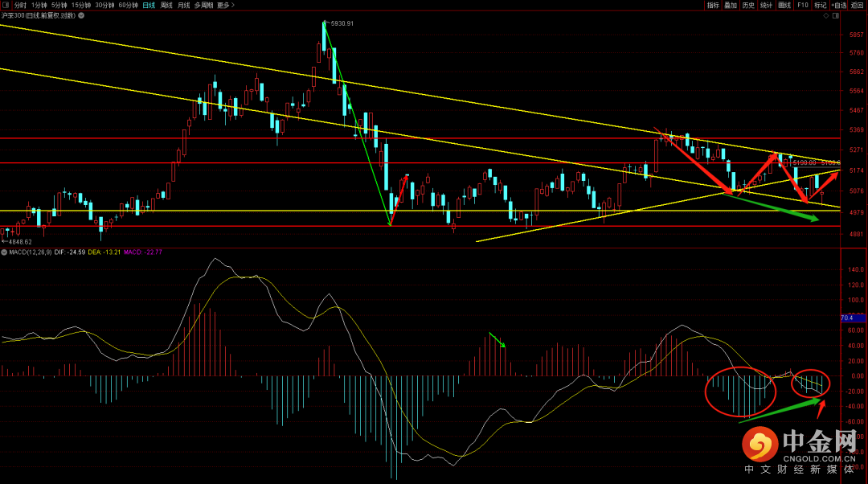
Task: Add to watchlist with +自选
Action: [x=839, y=5]
